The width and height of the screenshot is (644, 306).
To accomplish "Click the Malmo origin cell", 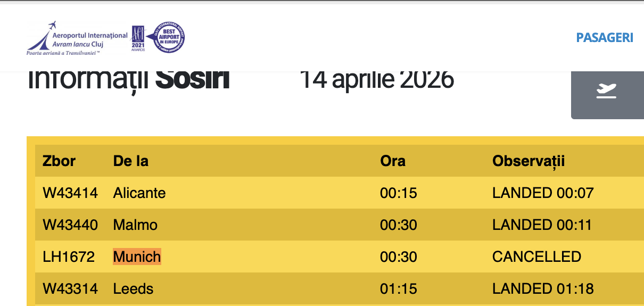I will (135, 225).
